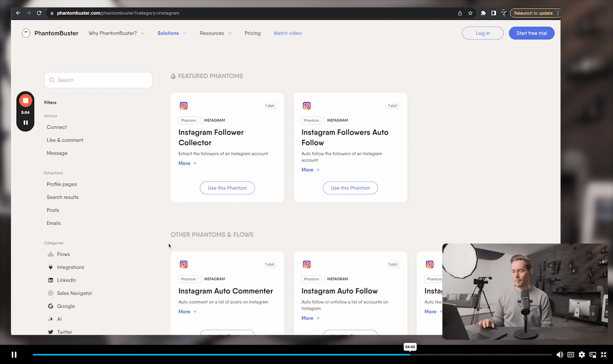Filter by Emails extraction
The height and width of the screenshot is (364, 613).
click(x=54, y=223)
